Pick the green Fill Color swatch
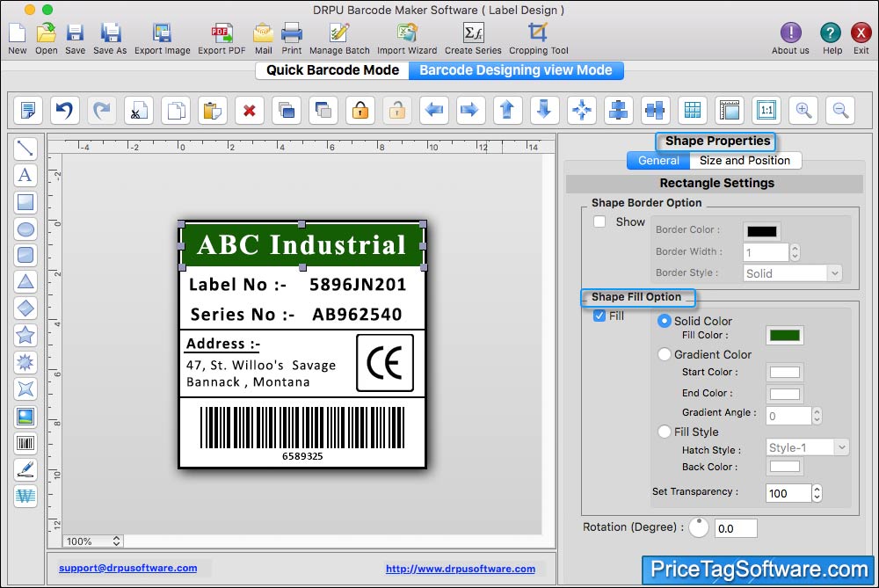The image size is (879, 588). pyautogui.click(x=784, y=335)
